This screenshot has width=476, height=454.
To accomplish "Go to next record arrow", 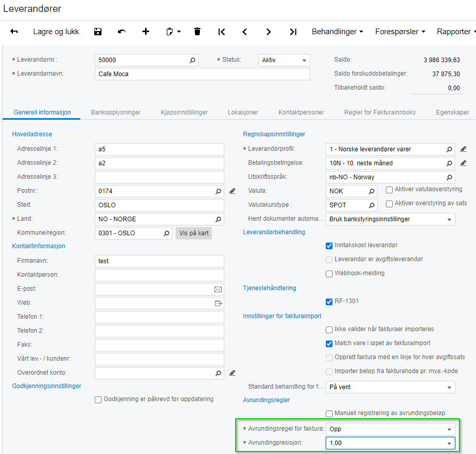I will tap(268, 32).
